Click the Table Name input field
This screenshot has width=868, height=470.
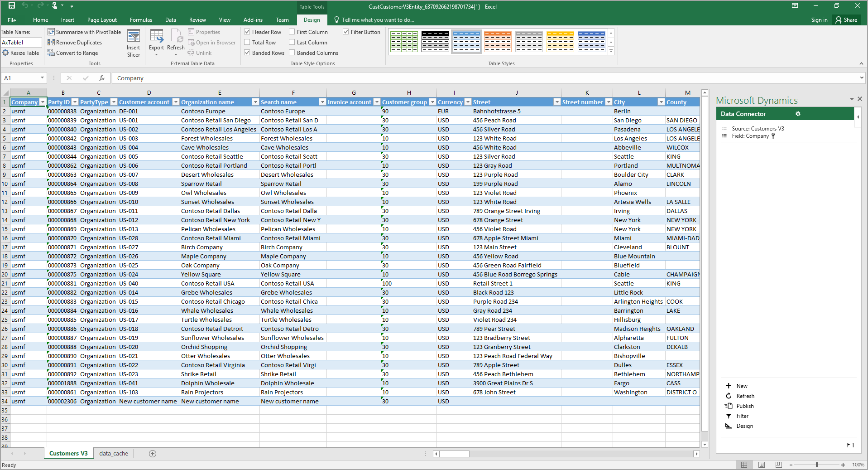click(21, 42)
